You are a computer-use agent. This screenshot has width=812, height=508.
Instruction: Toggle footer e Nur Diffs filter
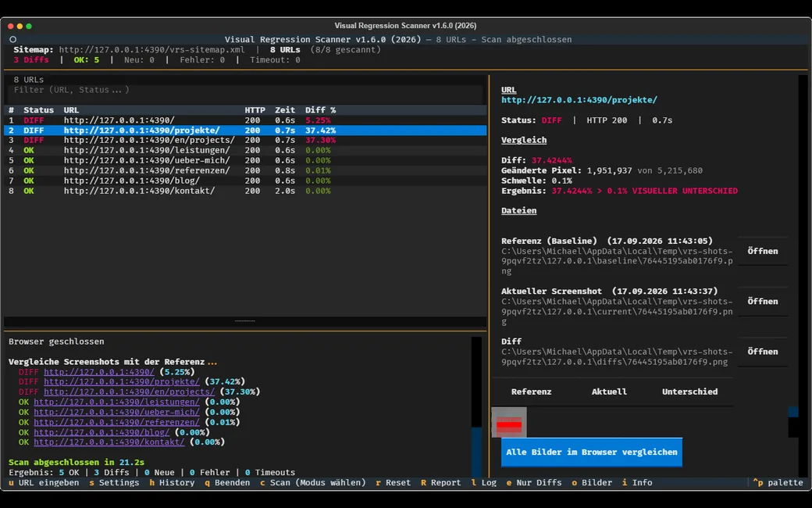pos(534,483)
